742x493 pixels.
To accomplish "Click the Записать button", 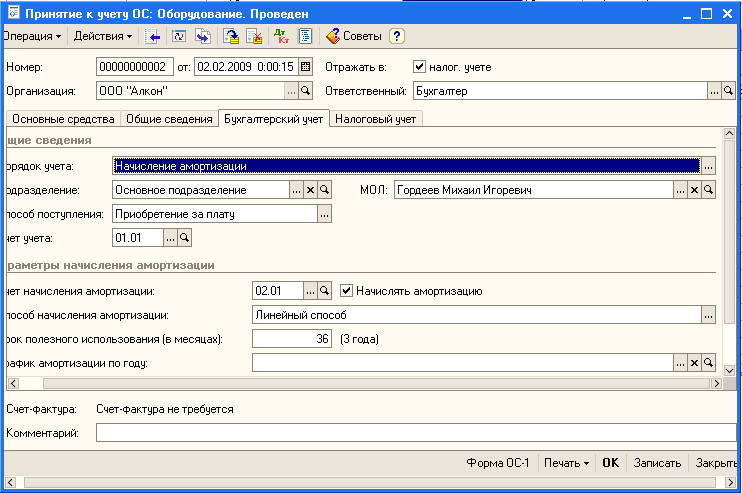I will tap(659, 463).
